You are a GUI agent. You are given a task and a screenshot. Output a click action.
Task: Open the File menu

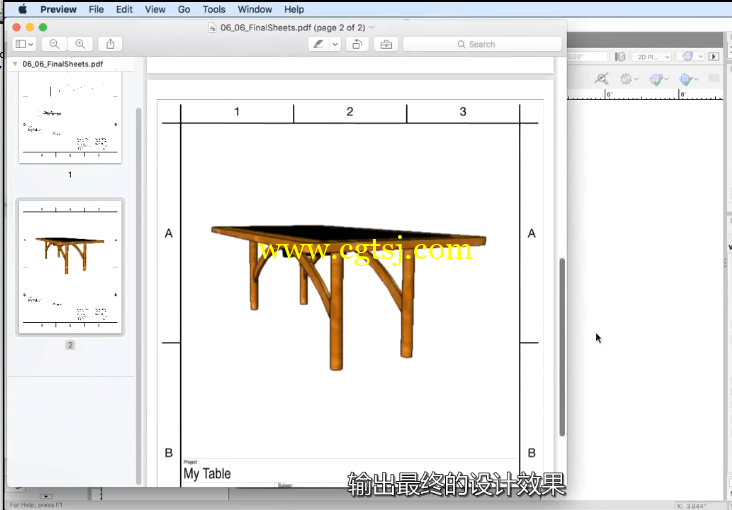96,9
